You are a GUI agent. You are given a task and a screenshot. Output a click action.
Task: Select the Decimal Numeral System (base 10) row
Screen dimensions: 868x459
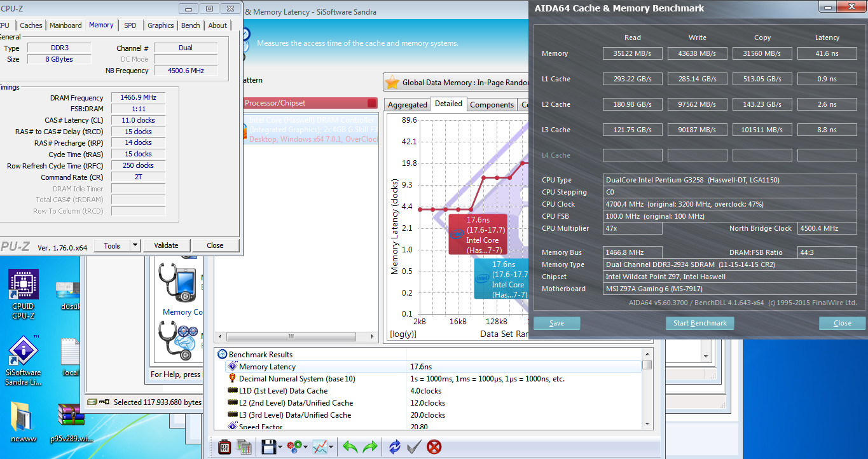point(434,379)
